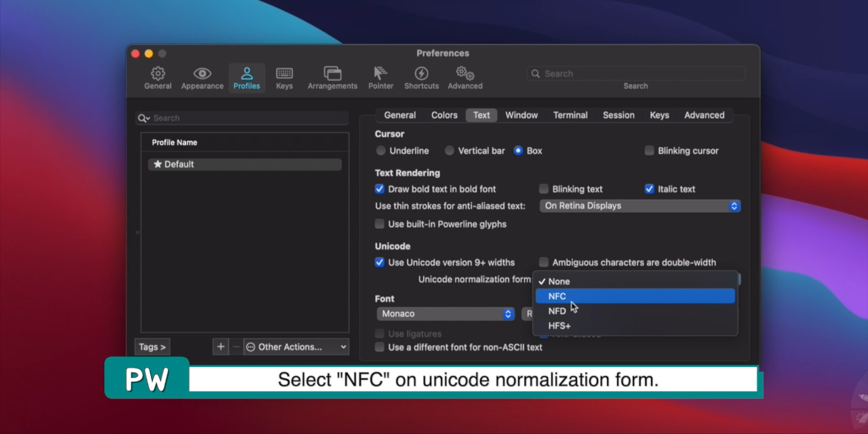Screen dimensions: 868x434
Task: Click the profile list Search field
Action: (242, 118)
